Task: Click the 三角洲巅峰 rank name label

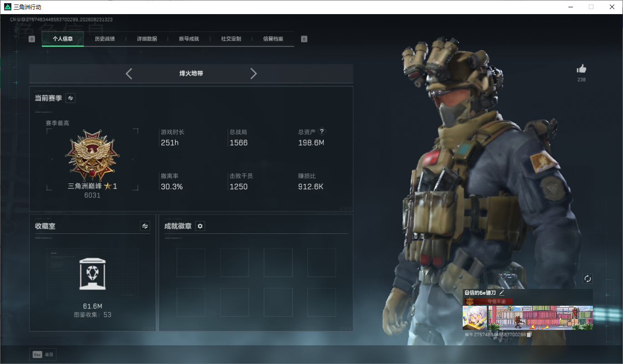Action: [x=85, y=186]
